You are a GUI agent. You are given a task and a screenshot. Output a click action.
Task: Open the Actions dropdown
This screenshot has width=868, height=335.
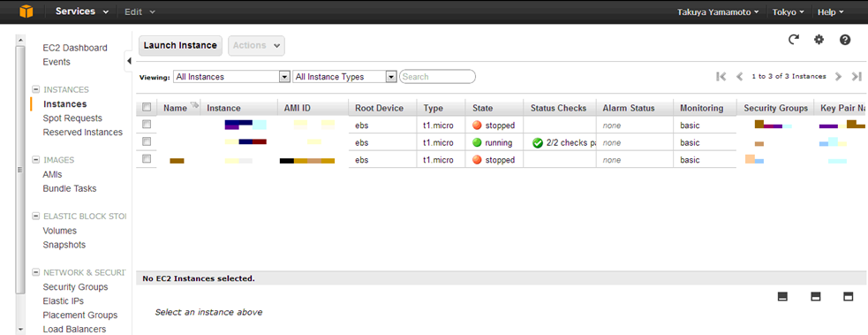point(256,45)
